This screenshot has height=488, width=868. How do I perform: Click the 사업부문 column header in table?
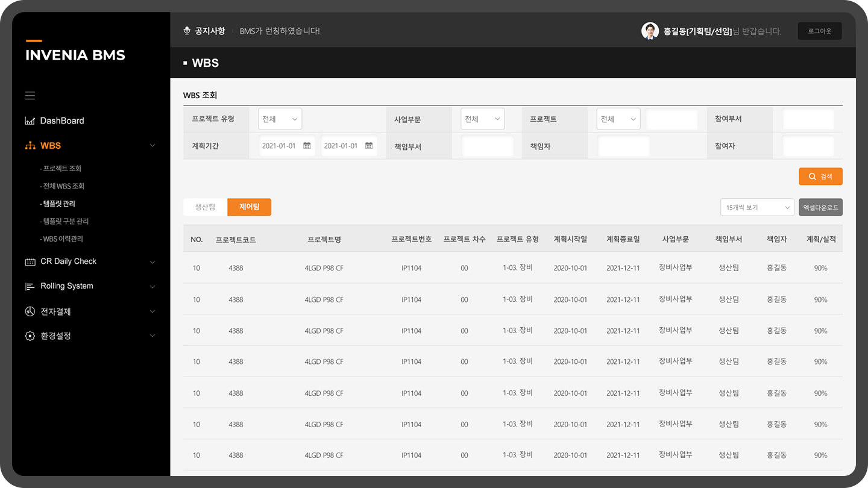click(x=676, y=240)
